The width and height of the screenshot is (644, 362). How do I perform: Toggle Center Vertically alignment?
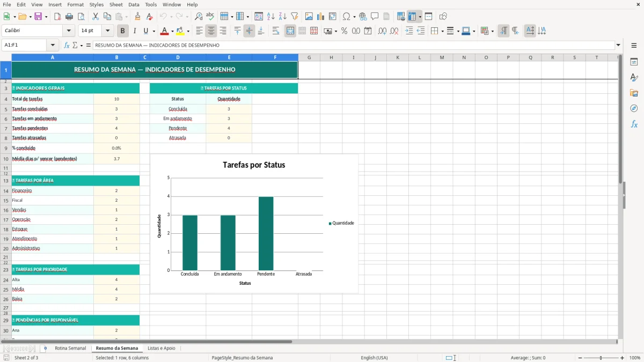point(249,31)
